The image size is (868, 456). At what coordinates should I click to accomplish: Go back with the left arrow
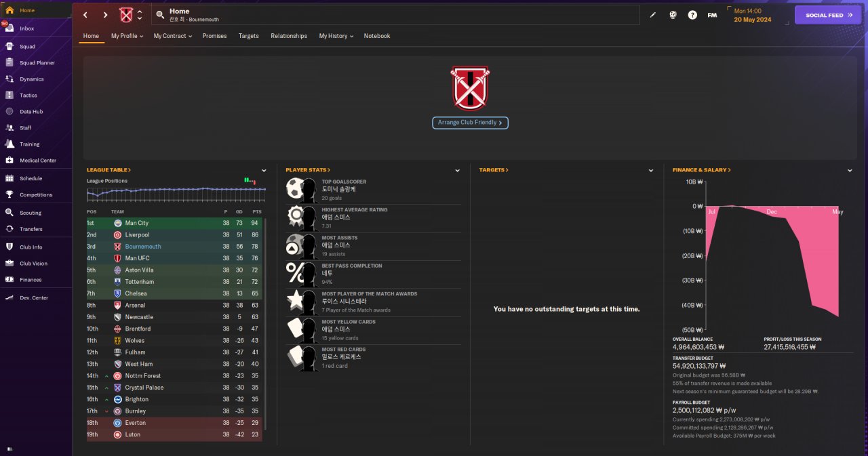tap(85, 15)
